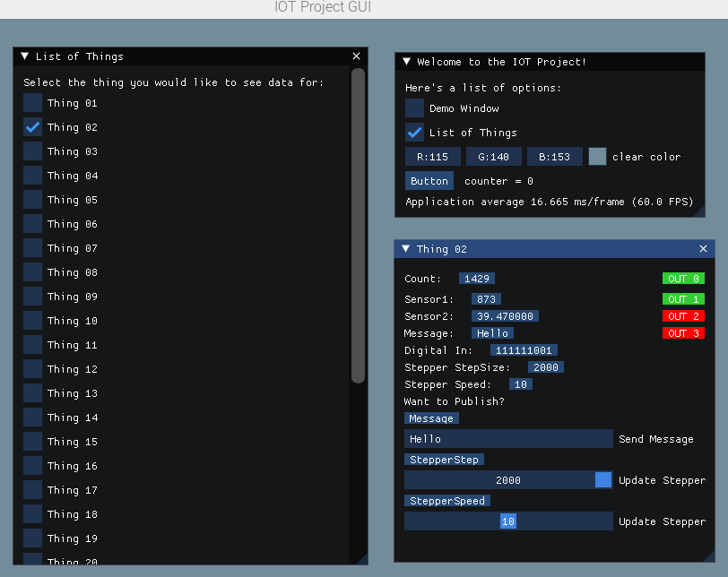Enable the Demo Window checkbox
728x577 pixels.
pyautogui.click(x=414, y=108)
